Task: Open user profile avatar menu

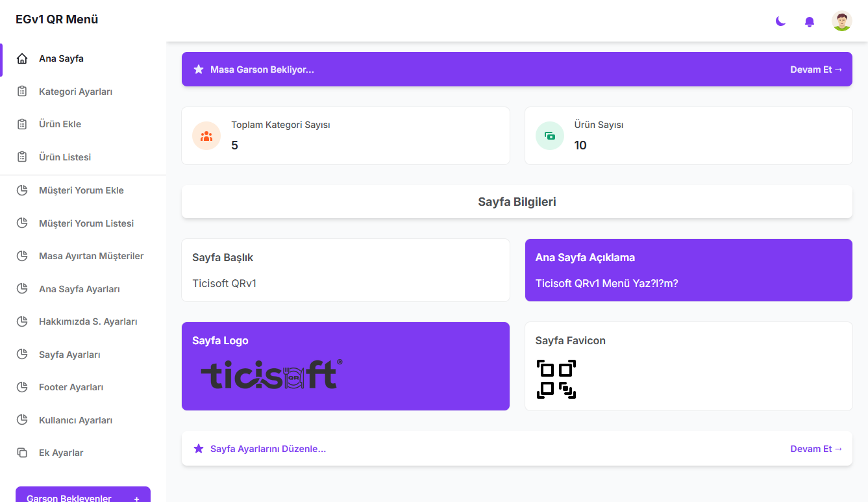Action: [x=842, y=21]
